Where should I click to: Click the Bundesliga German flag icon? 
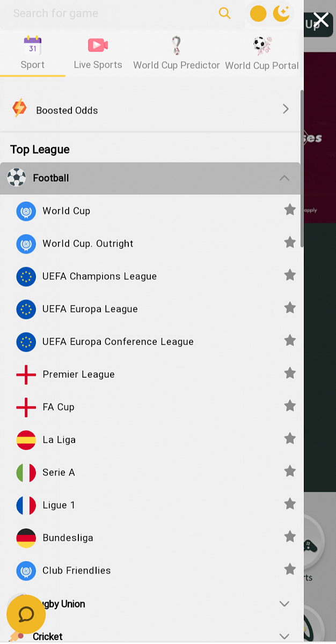[x=26, y=538]
